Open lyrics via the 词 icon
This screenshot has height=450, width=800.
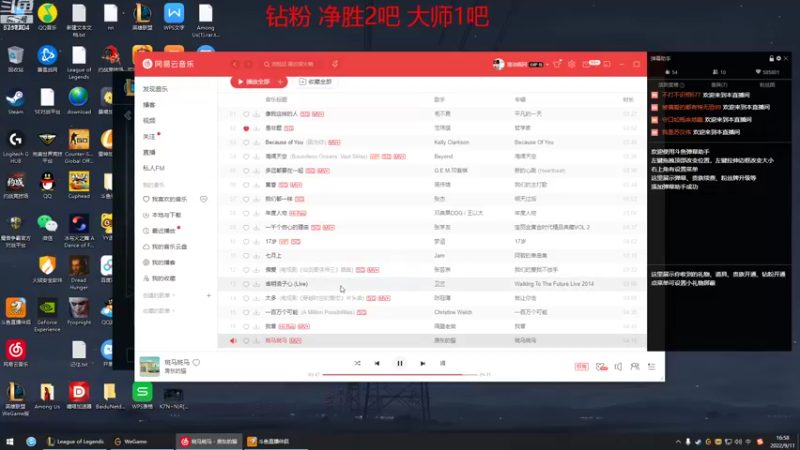[x=442, y=363]
